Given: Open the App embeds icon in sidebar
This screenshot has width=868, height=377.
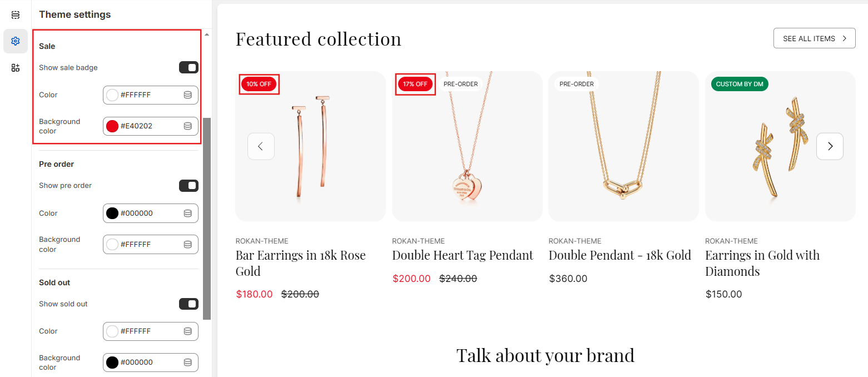Looking at the screenshot, I should click(16, 68).
